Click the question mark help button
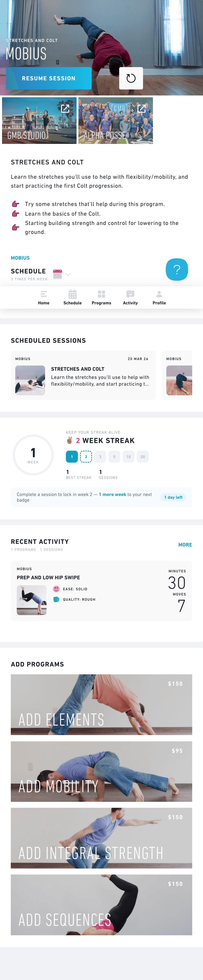This screenshot has height=980, width=203. (176, 269)
